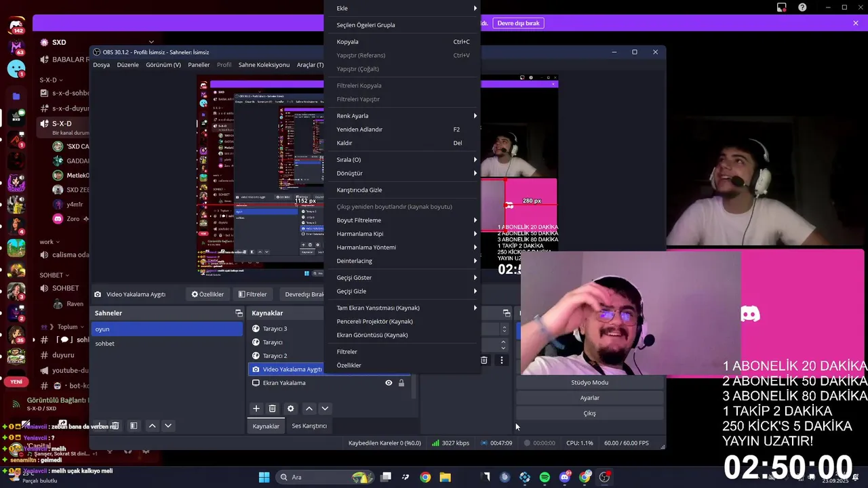Click Çıkış button in OBS
The image size is (868, 488).
589,413
